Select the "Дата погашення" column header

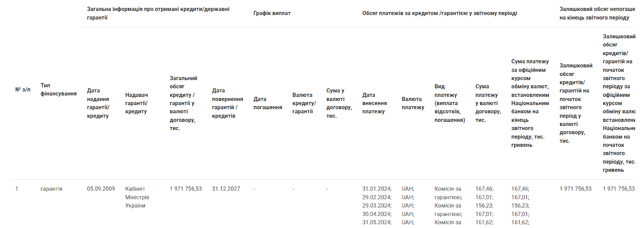[268, 103]
